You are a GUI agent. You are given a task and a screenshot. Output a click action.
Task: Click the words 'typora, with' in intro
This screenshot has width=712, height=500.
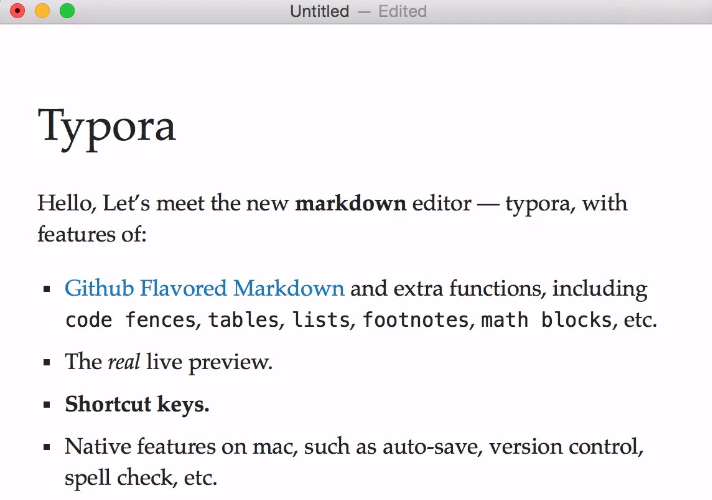566,203
